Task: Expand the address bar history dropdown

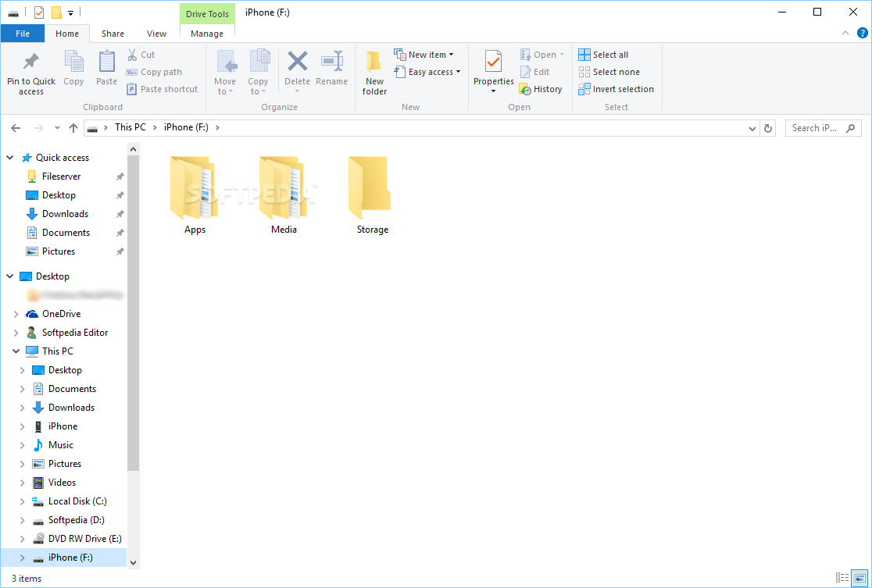Action: (x=752, y=128)
